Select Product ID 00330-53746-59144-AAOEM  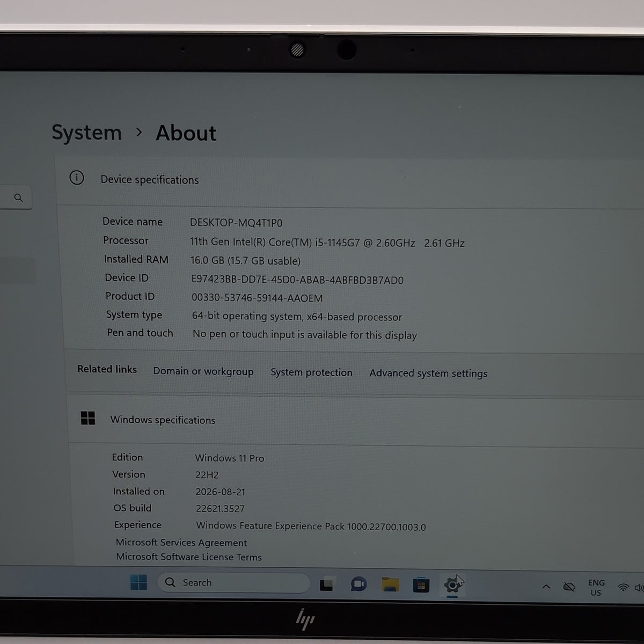point(257,298)
